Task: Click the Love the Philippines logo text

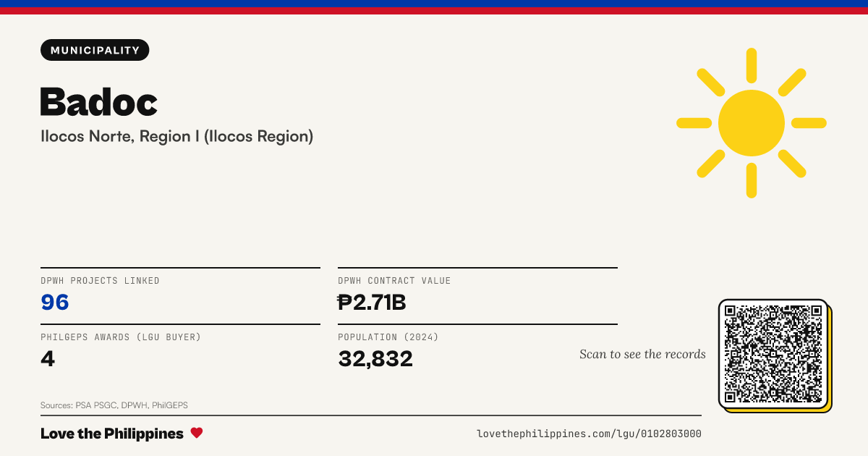Action: point(112,434)
